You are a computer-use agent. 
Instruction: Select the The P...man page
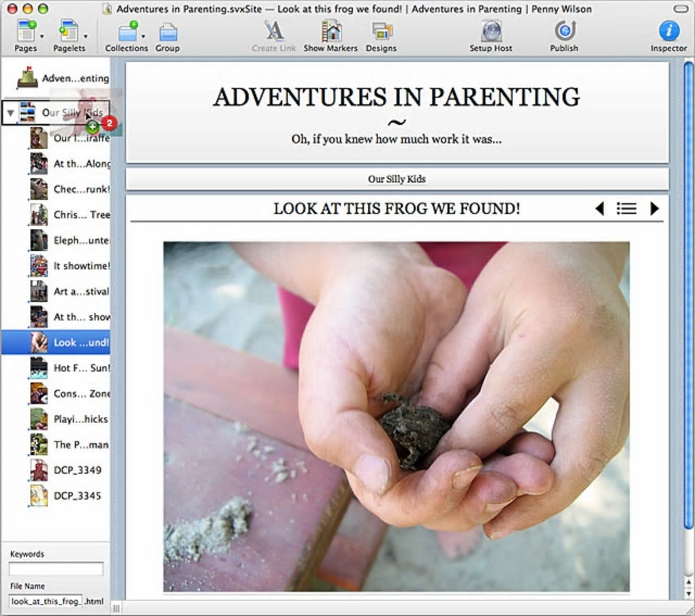coord(70,444)
